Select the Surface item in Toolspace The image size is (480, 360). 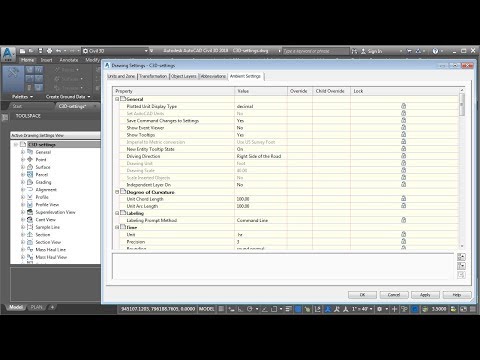point(43,167)
